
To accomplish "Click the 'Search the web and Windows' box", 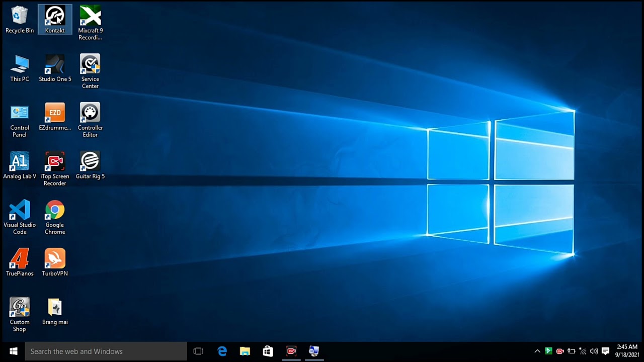I will coord(106,351).
